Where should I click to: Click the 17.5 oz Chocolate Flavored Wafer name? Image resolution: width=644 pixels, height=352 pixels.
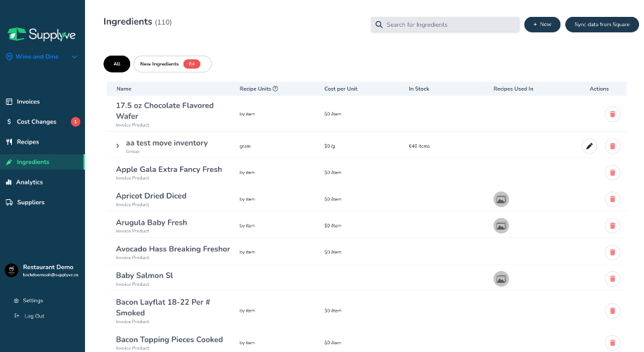tap(165, 111)
